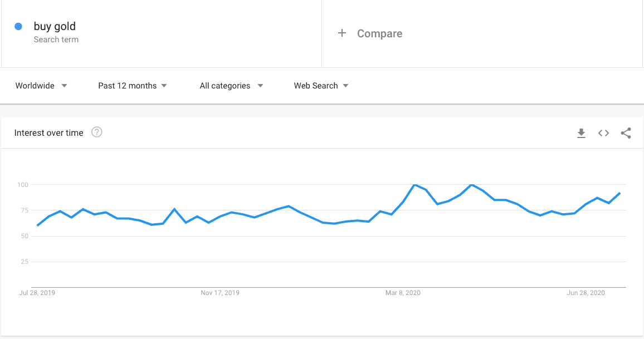644x339 pixels.
Task: Open the All categories dropdown
Action: point(231,86)
